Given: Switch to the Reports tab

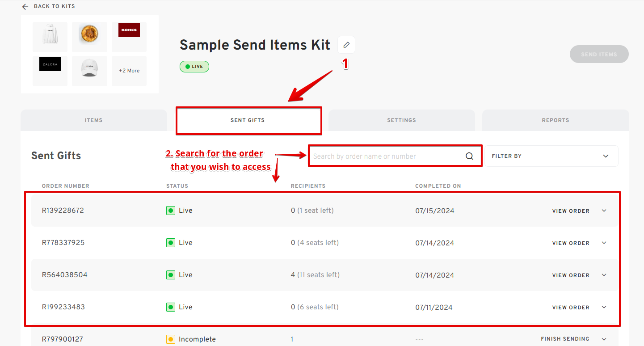Looking at the screenshot, I should (556, 120).
